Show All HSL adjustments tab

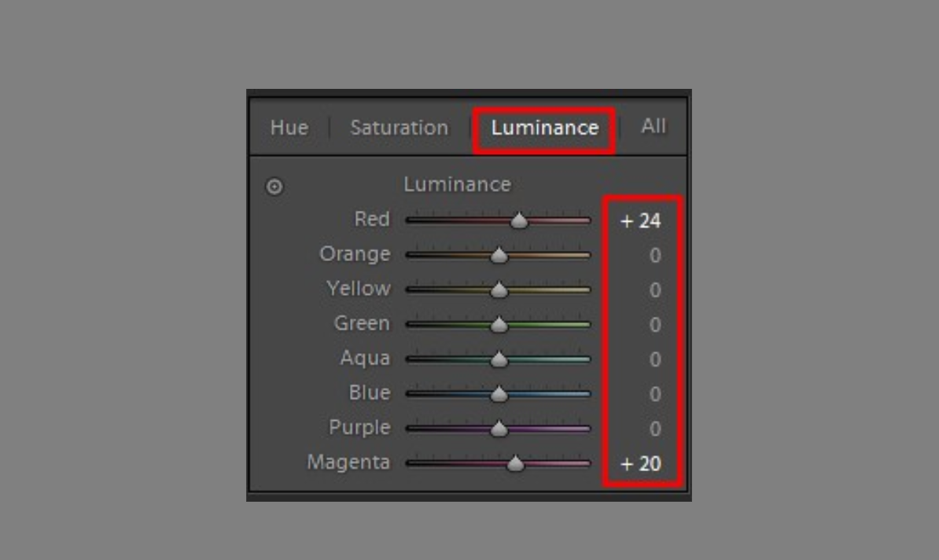[x=653, y=127]
